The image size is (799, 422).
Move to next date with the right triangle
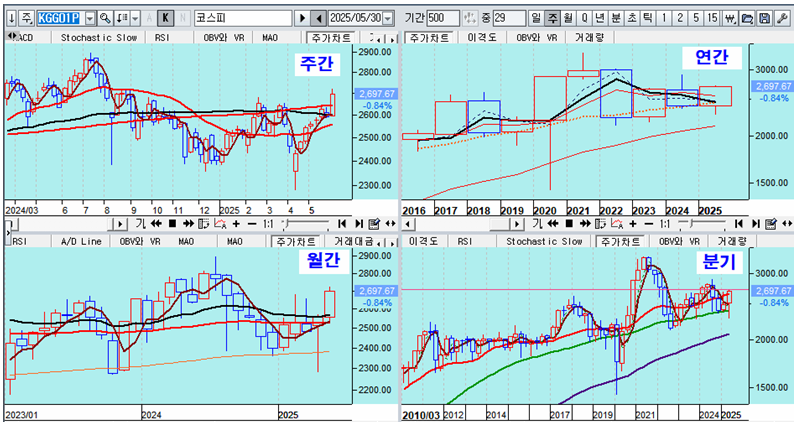tap(302, 18)
